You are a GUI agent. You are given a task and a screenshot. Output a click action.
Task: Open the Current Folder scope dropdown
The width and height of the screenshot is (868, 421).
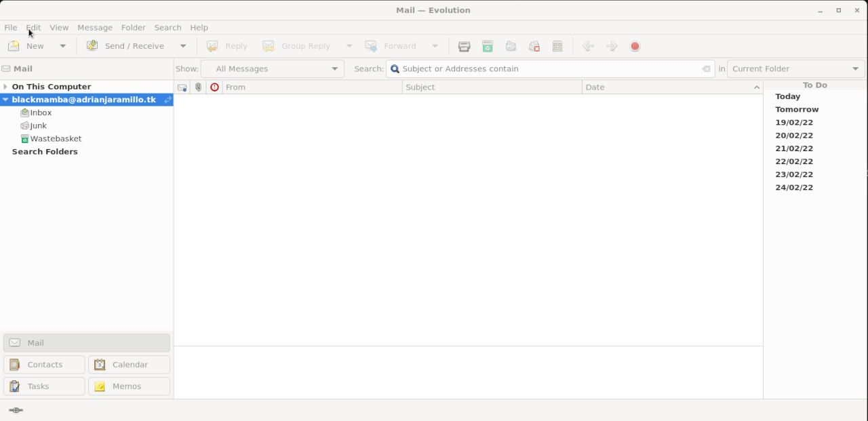click(796, 68)
